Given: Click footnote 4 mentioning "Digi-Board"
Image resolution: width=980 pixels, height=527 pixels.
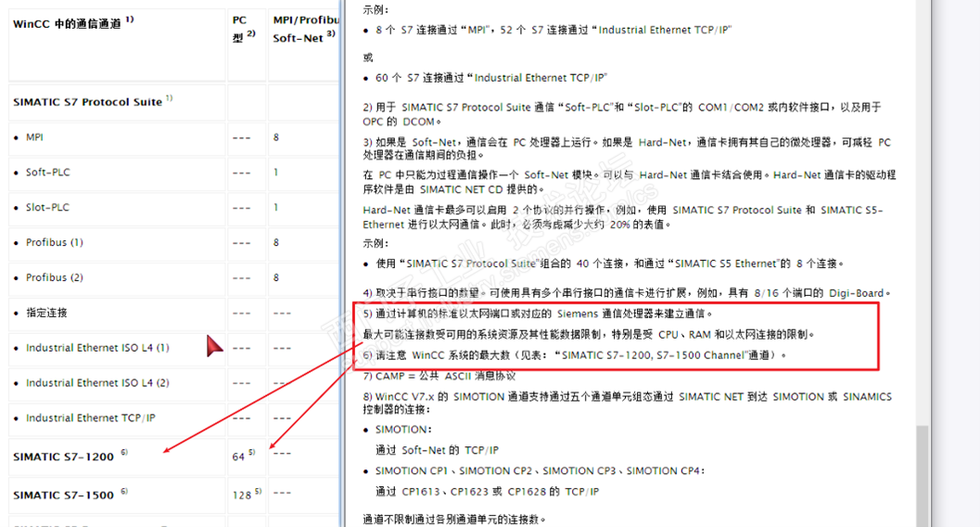Looking at the screenshot, I should tap(627, 292).
